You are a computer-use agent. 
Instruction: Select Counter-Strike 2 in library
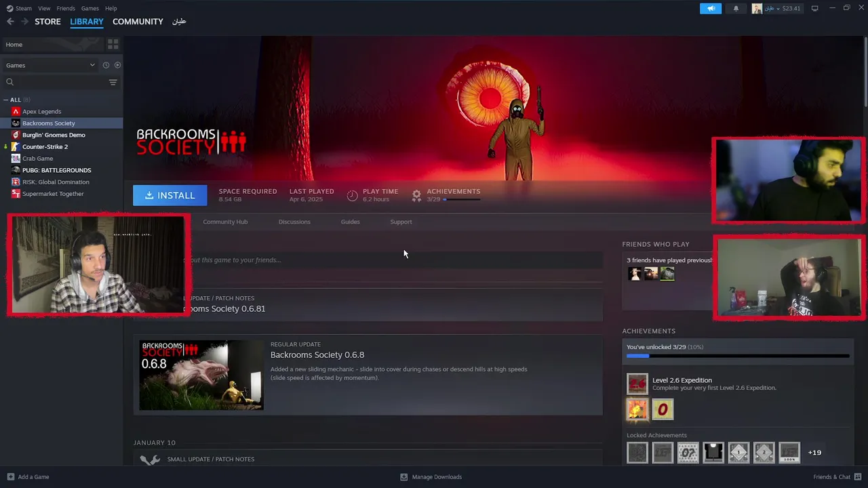(x=45, y=146)
